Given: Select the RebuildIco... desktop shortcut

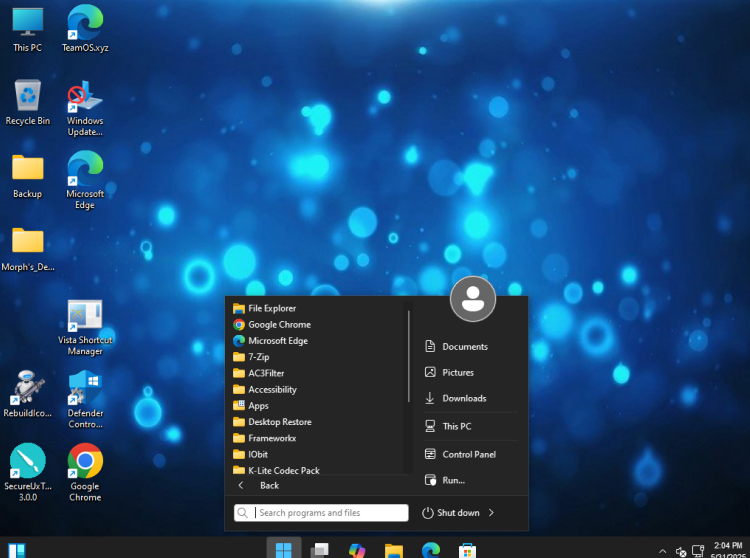Looking at the screenshot, I should click(x=27, y=394).
